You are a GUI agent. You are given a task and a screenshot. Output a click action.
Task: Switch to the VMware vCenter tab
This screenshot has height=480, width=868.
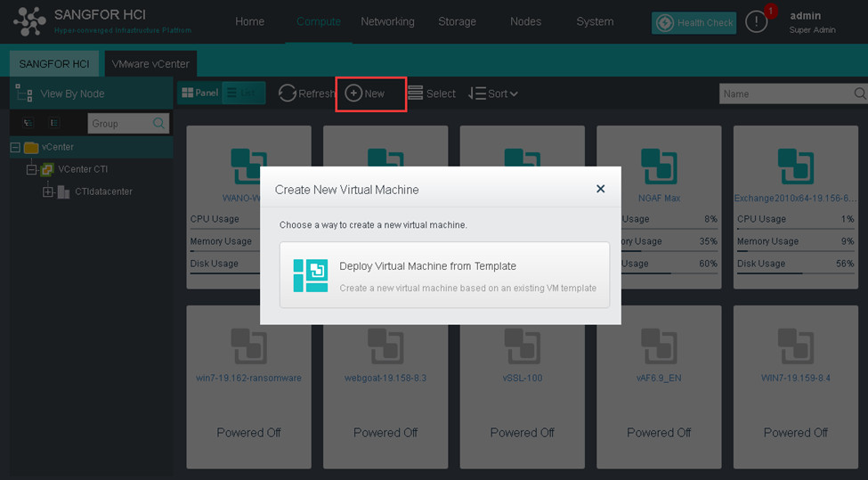click(x=150, y=63)
